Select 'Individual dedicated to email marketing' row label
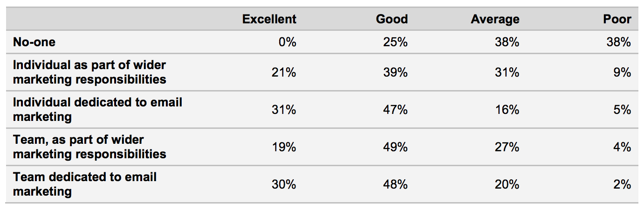644x211 pixels. pos(97,109)
